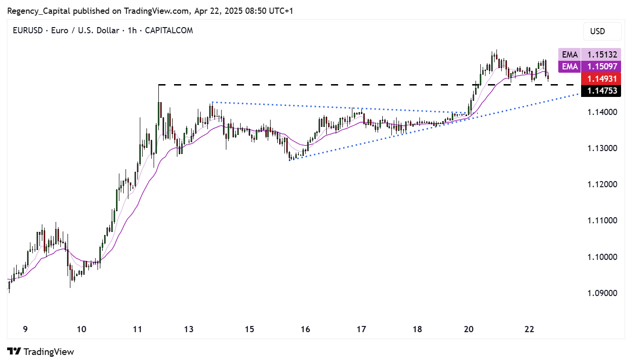632x364 pixels.
Task: Click date label 10 on time axis
Action: tap(81, 329)
